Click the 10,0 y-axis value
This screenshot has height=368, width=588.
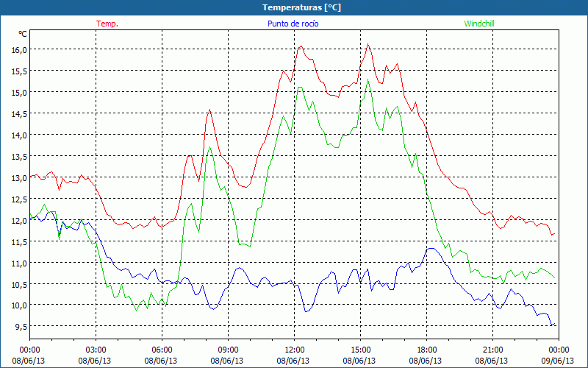[x=19, y=305]
